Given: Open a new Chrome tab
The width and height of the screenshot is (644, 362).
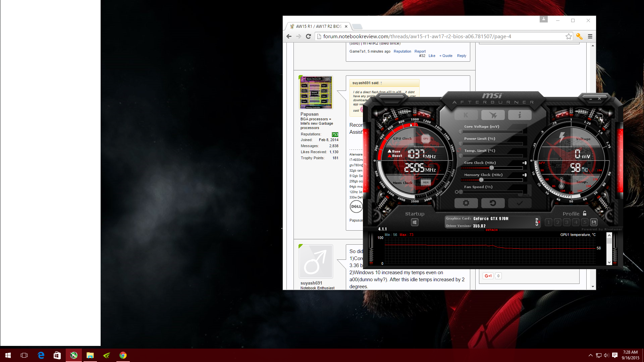Looking at the screenshot, I should coord(357,26).
